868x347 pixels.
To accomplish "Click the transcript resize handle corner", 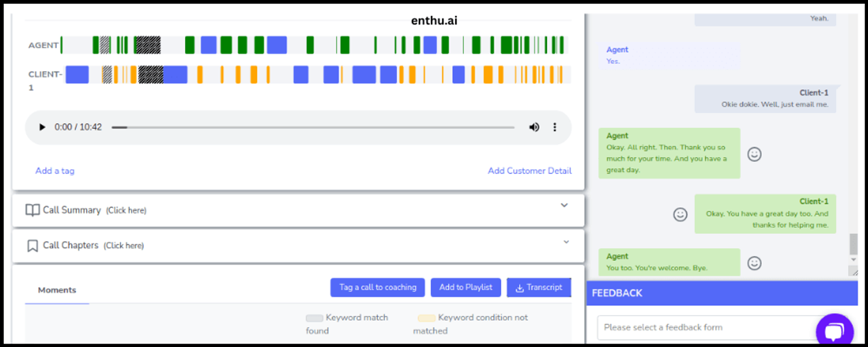I will click(853, 271).
